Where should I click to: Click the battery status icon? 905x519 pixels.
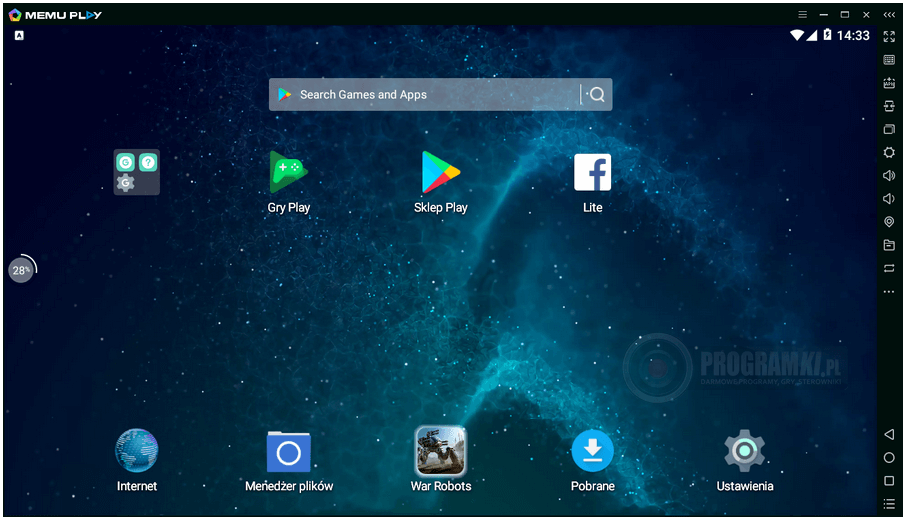coord(827,35)
